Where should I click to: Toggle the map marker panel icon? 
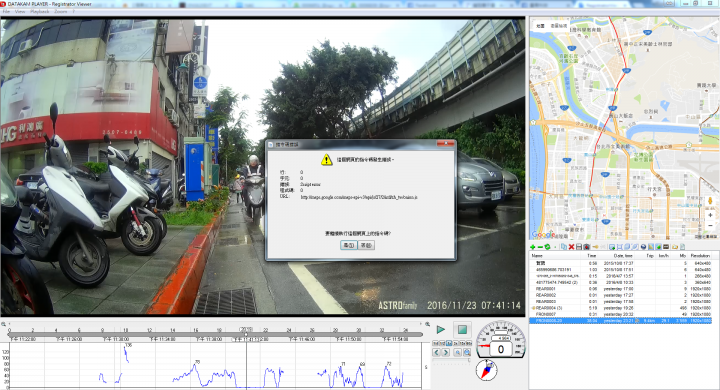tap(658, 247)
